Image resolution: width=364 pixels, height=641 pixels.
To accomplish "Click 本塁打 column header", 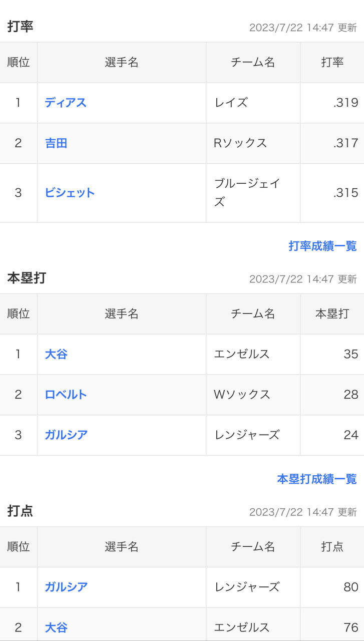I will point(332,314).
